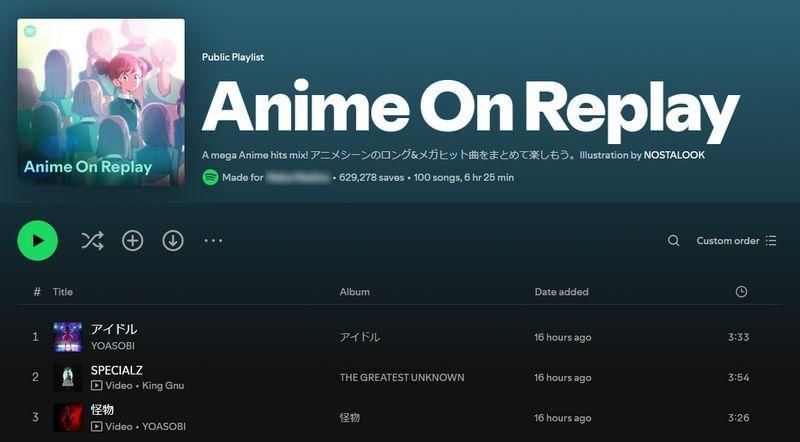Sort by Date added column header

561,292
